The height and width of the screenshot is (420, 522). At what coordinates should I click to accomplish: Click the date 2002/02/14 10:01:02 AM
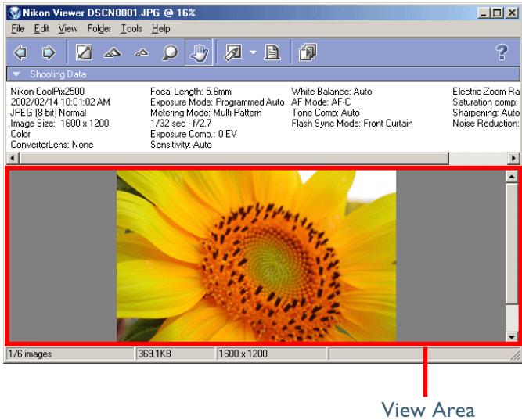[60, 102]
